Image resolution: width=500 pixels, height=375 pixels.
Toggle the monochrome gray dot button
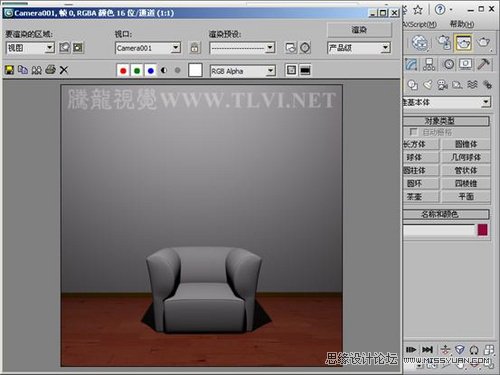[177, 70]
